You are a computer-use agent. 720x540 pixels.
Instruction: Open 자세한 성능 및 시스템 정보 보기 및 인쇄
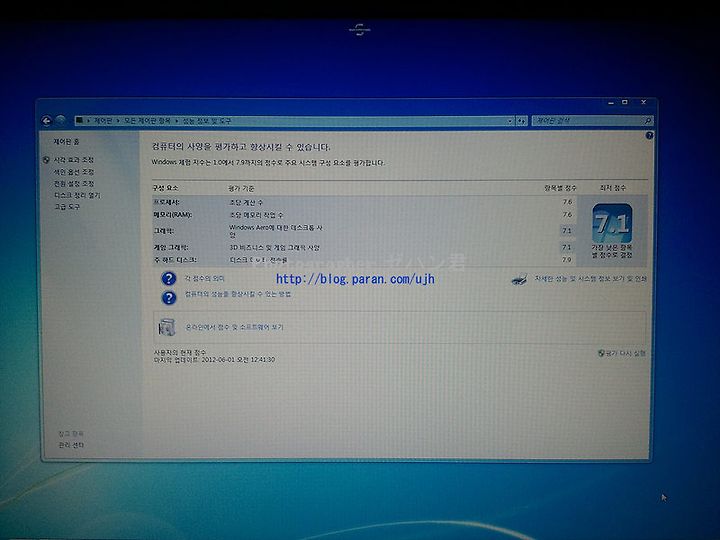(x=590, y=278)
